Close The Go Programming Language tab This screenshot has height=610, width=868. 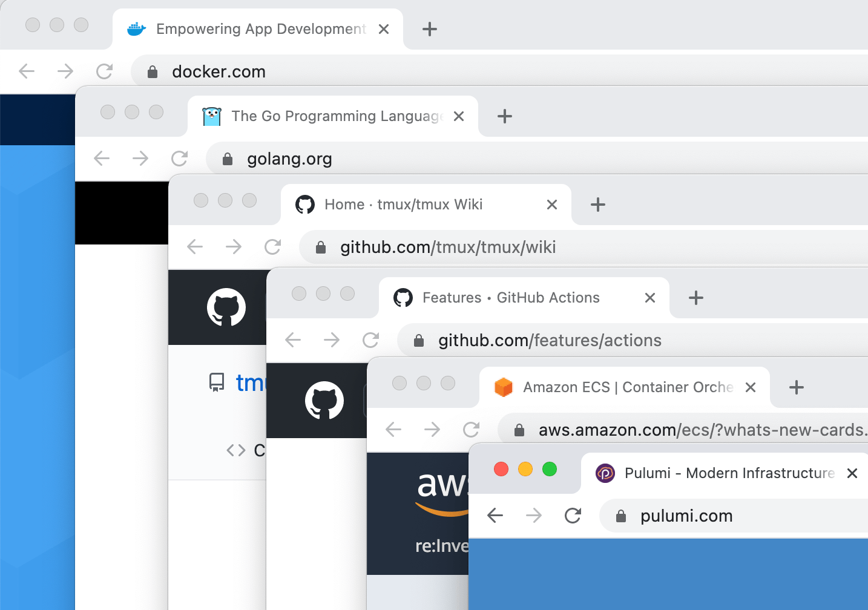[x=459, y=116]
